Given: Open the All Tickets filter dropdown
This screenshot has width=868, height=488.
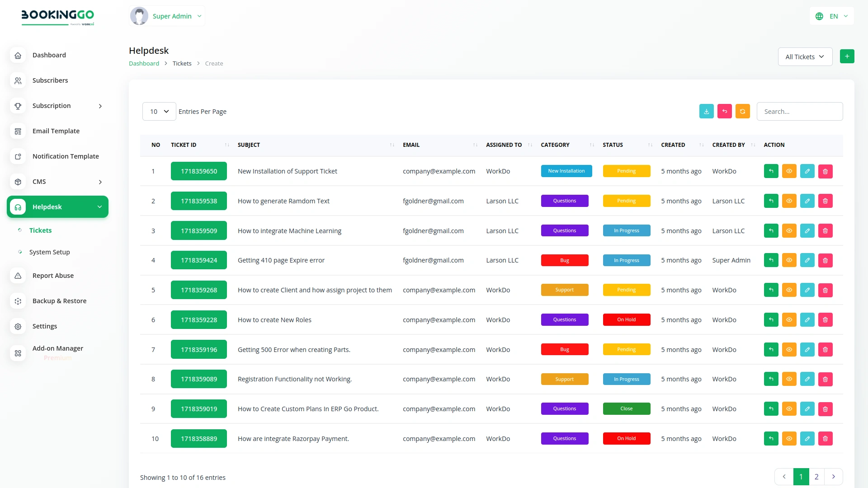Looking at the screenshot, I should pos(805,56).
